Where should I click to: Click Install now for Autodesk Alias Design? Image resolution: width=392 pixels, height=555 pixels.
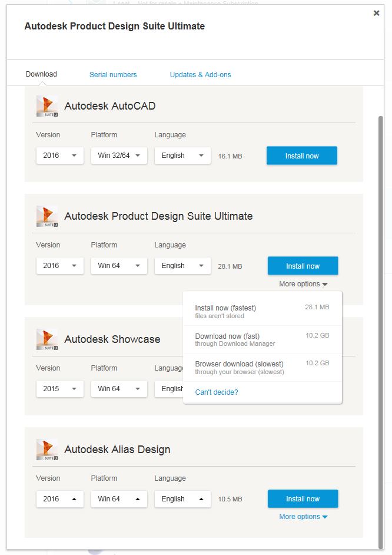(x=303, y=498)
